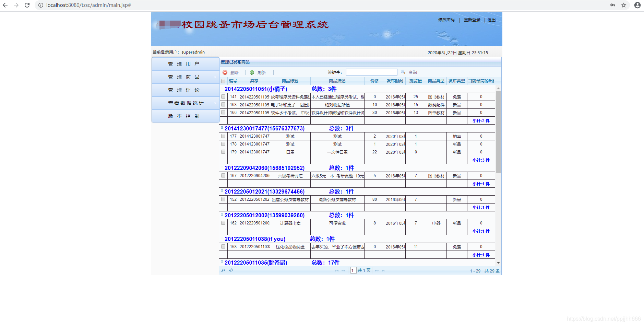Viewport: 644px width, 325px height.
Task: Sort grid by 发布时间 column header
Action: coord(395,81)
